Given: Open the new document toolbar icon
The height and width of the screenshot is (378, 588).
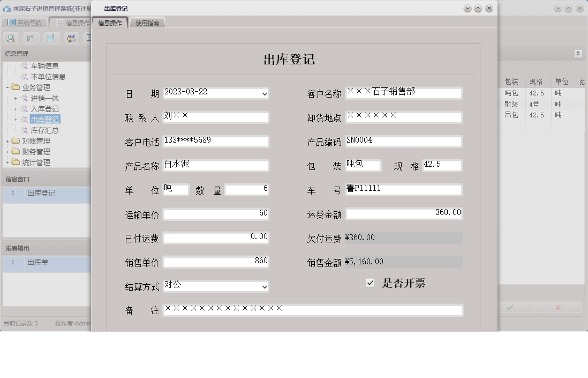Looking at the screenshot, I should [x=51, y=38].
